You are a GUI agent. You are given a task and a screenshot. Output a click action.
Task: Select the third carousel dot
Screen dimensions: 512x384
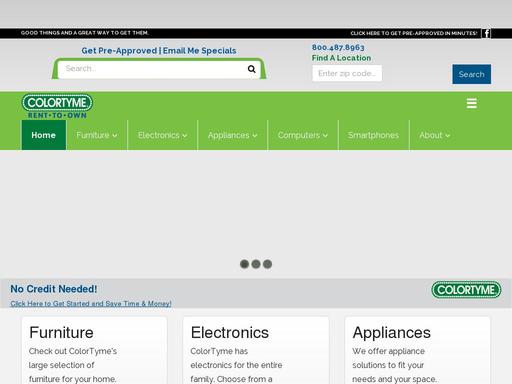tap(267, 264)
